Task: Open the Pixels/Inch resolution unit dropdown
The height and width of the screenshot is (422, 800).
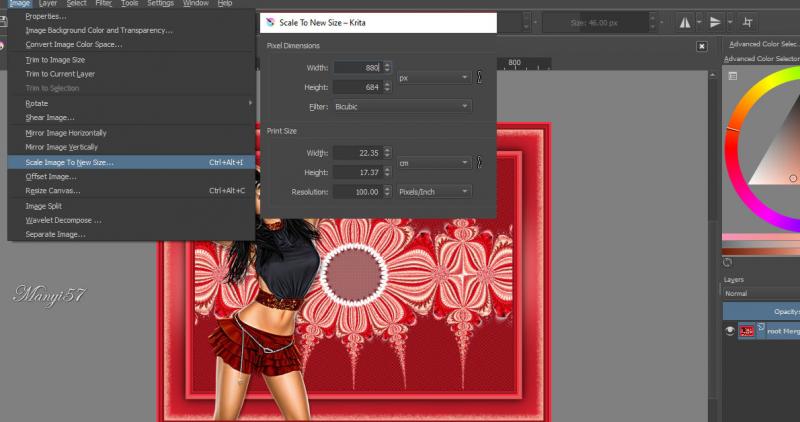Action: coord(433,191)
